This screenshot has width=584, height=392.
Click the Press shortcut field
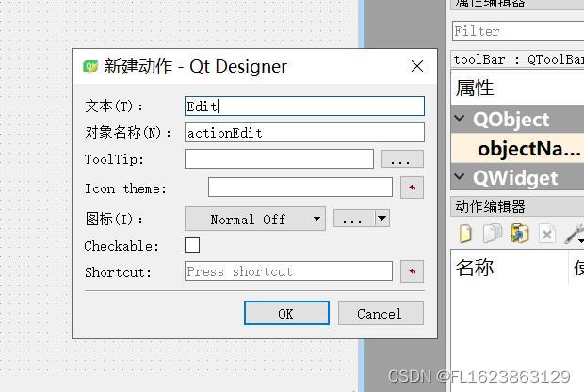[288, 271]
